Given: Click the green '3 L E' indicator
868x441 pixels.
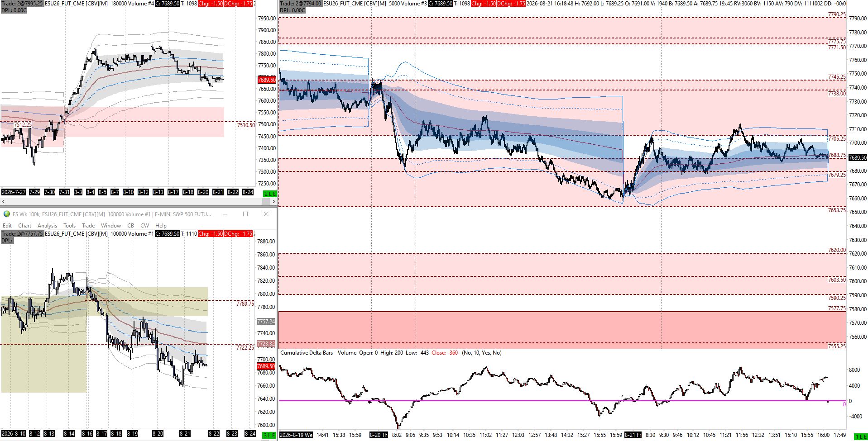Looking at the screenshot, I should point(269,436).
